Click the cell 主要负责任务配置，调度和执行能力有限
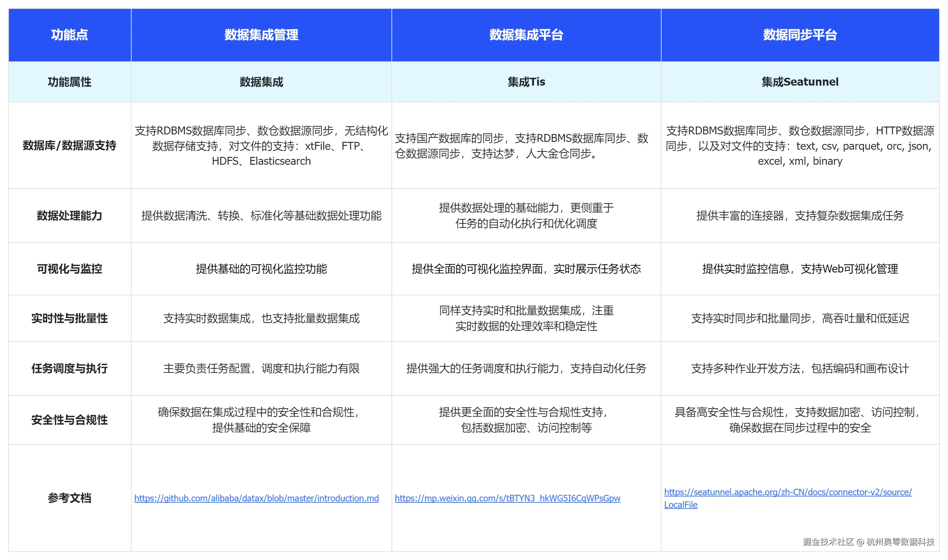This screenshot has width=948, height=560. [x=262, y=368]
